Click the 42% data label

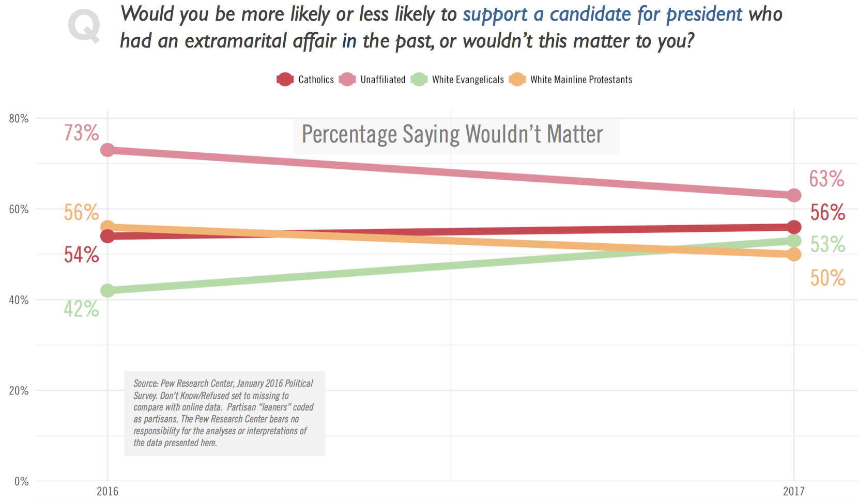coord(81,309)
